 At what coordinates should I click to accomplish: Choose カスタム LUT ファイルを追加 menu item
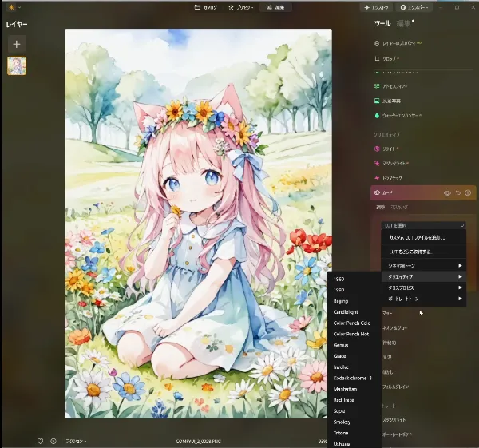pos(423,237)
